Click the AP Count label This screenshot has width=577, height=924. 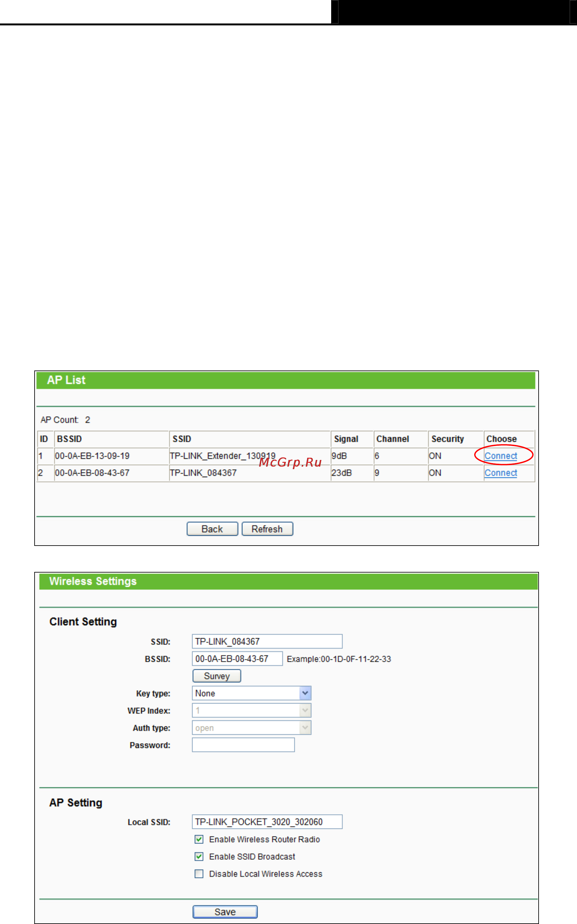[x=60, y=420]
